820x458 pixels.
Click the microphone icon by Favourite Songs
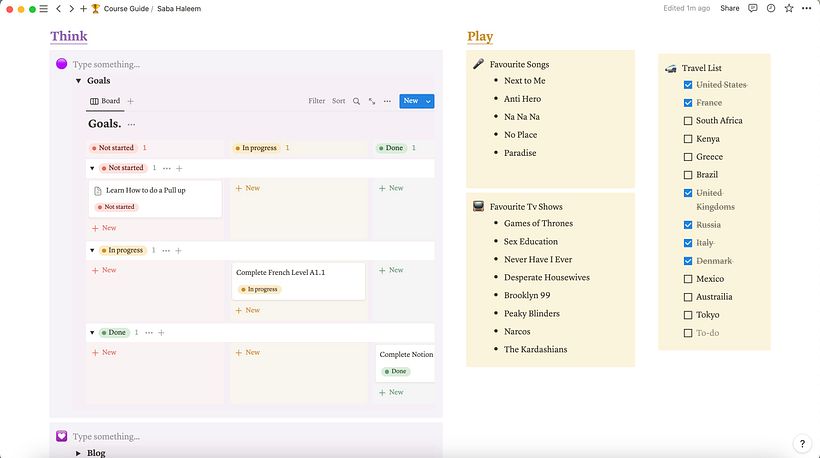click(x=478, y=64)
